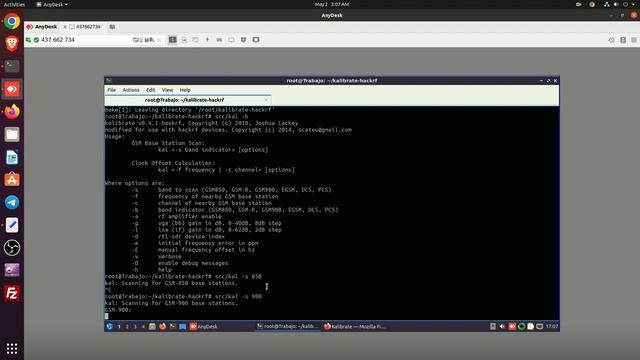Viewport: 640px width, 360px height.
Task: Open the terminal Edit menu
Action: tap(151, 90)
